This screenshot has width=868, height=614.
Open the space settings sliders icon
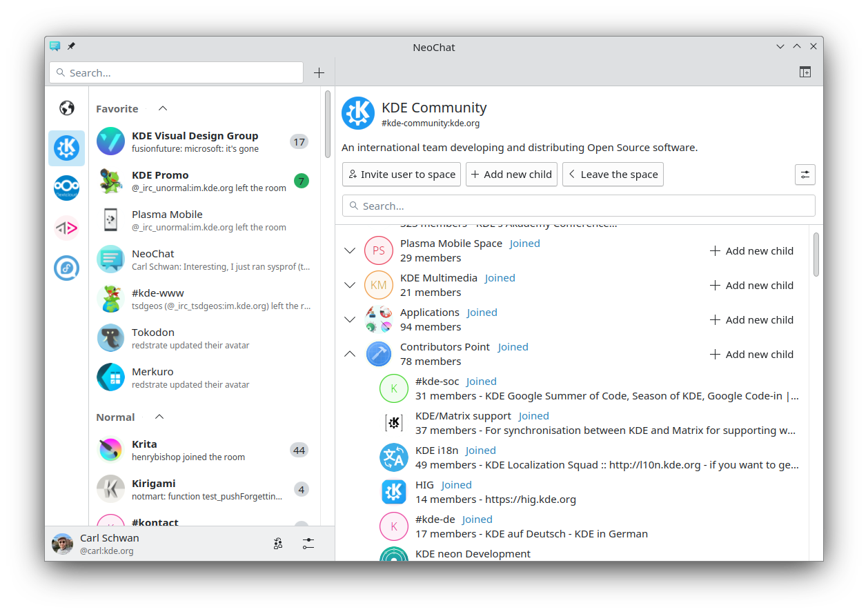coord(805,175)
